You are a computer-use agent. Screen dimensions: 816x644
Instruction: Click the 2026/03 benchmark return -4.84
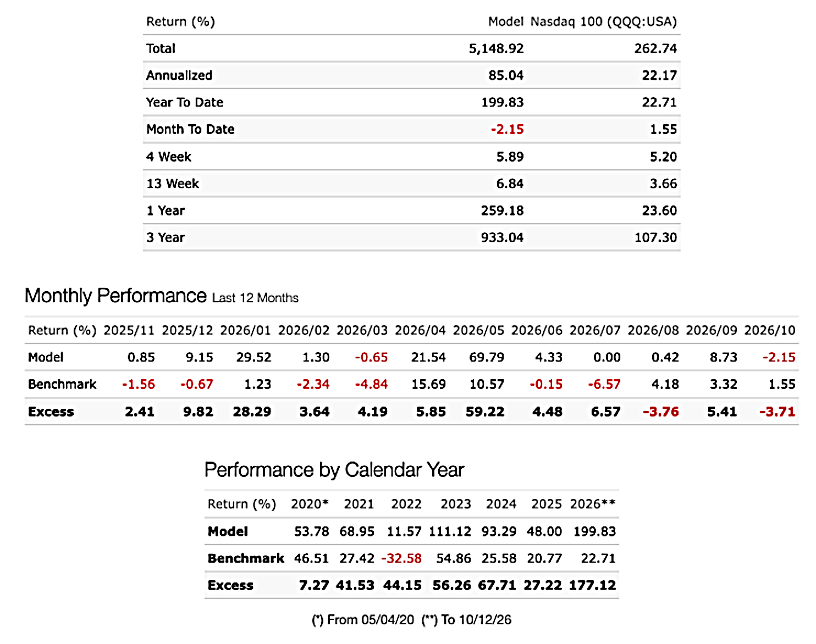click(x=371, y=384)
